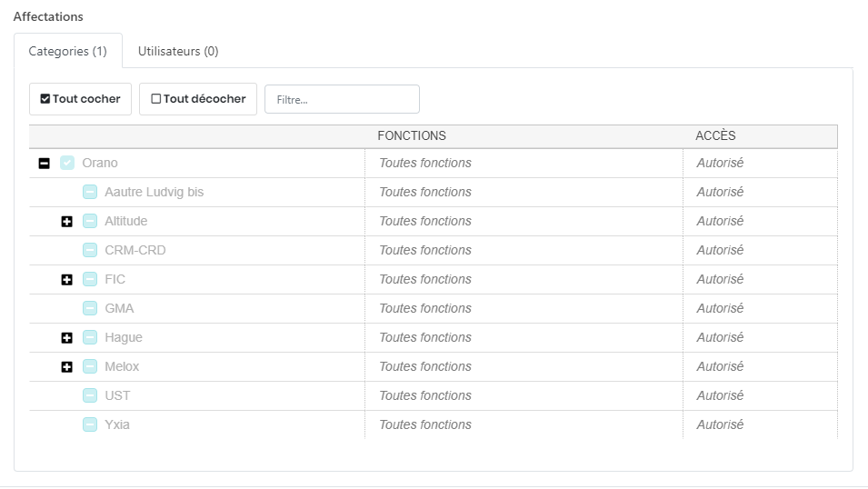Collapse the Orano tree node

[44, 164]
